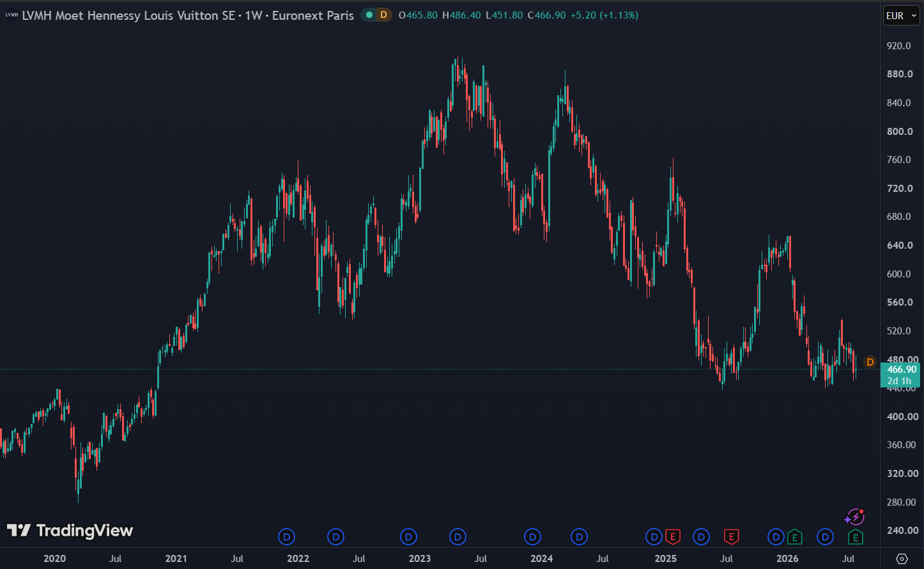Click Euronext Paris exchange text
Screen dimensions: 924x569
312,15
